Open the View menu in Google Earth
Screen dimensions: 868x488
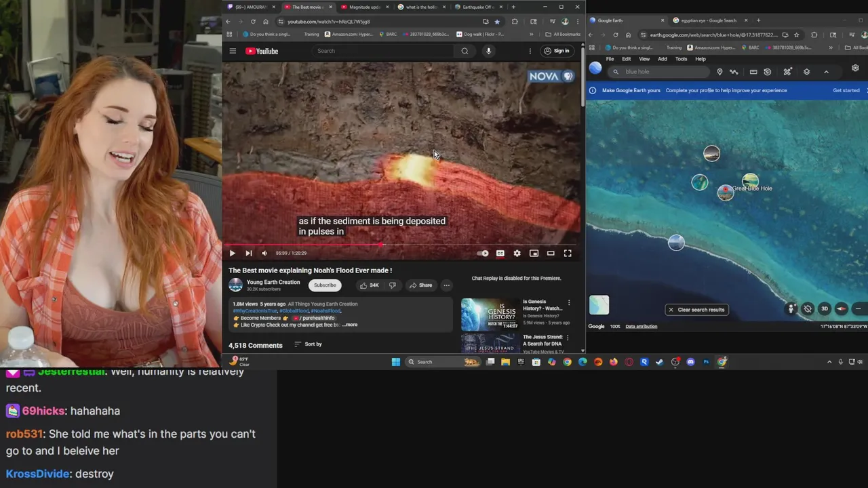[x=644, y=59]
